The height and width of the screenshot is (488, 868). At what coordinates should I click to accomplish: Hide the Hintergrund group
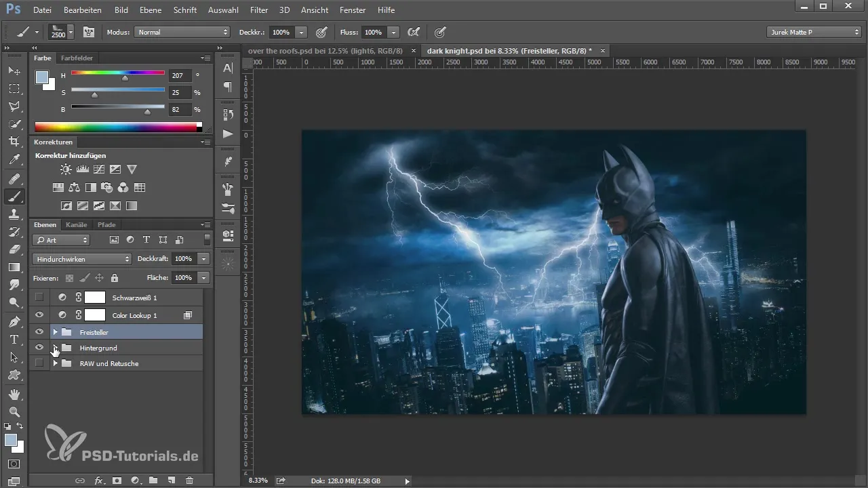[x=39, y=348]
